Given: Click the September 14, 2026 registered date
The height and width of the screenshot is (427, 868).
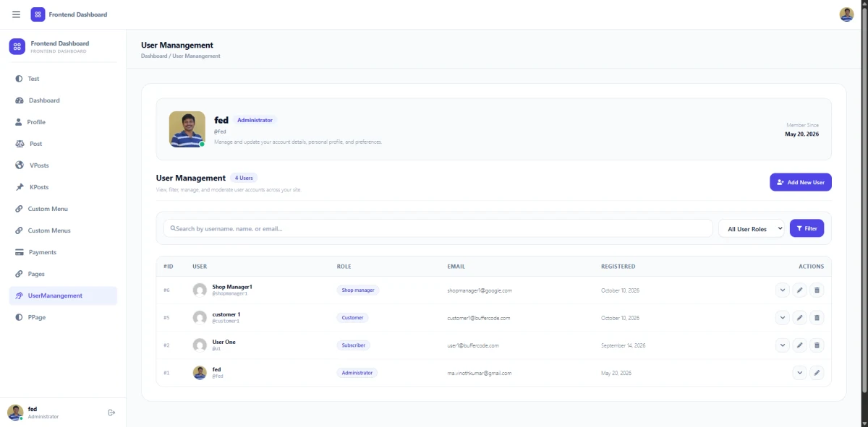Looking at the screenshot, I should (x=624, y=345).
